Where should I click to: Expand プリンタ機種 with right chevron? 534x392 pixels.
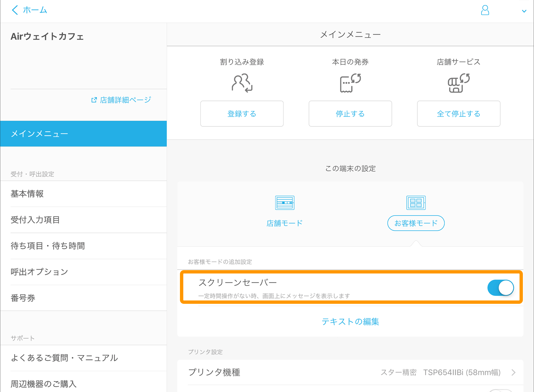click(514, 372)
